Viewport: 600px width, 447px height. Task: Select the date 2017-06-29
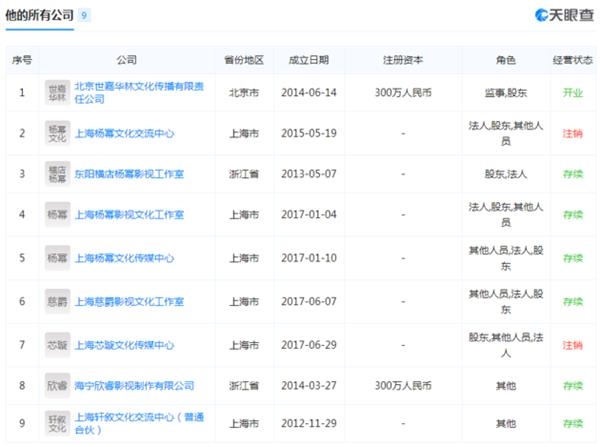(x=309, y=345)
